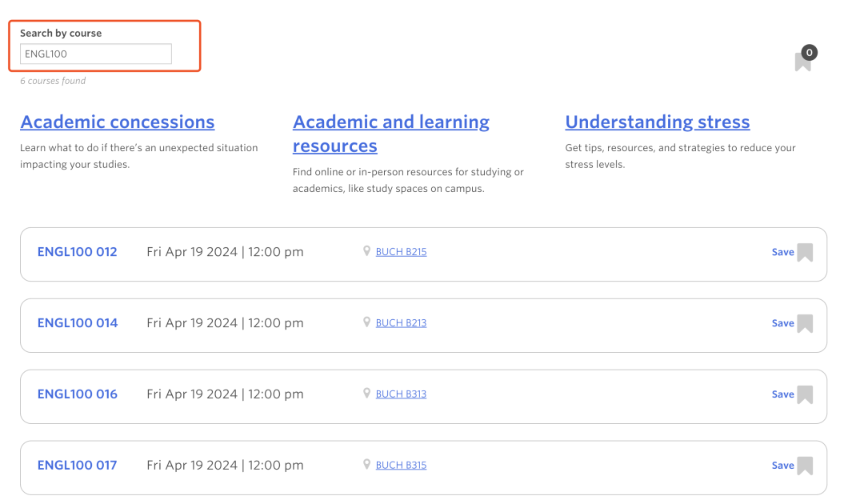864x504 pixels.
Task: Click the bookmark icon for ENGL100 012
Action: (805, 253)
